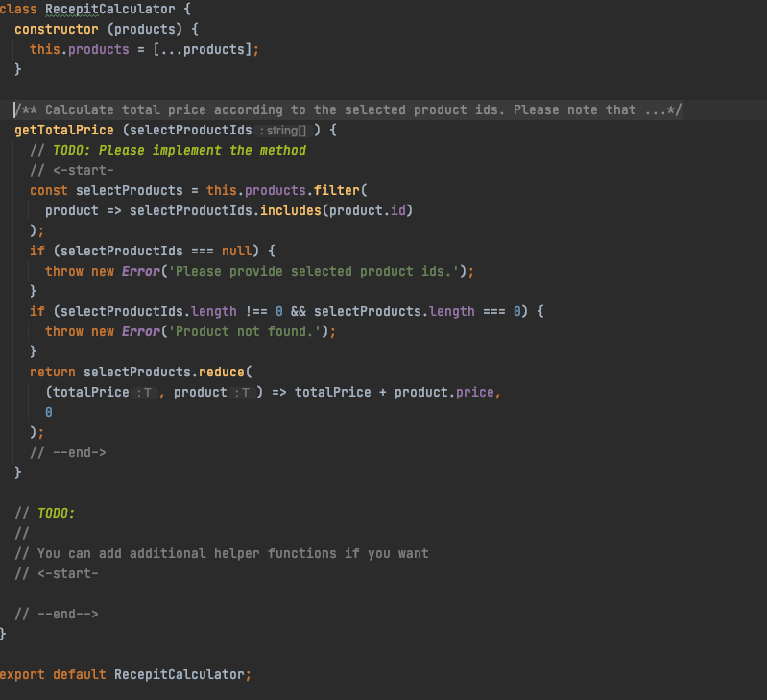The width and height of the screenshot is (767, 700).
Task: Click 'Error' before 'Please provide selected product ids.'
Action: pos(141,271)
